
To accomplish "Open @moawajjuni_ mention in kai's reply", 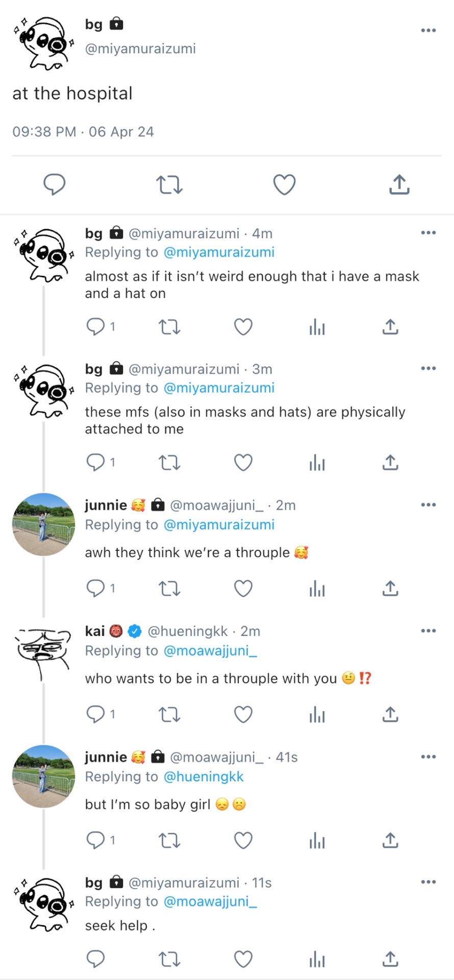I will 210,651.
